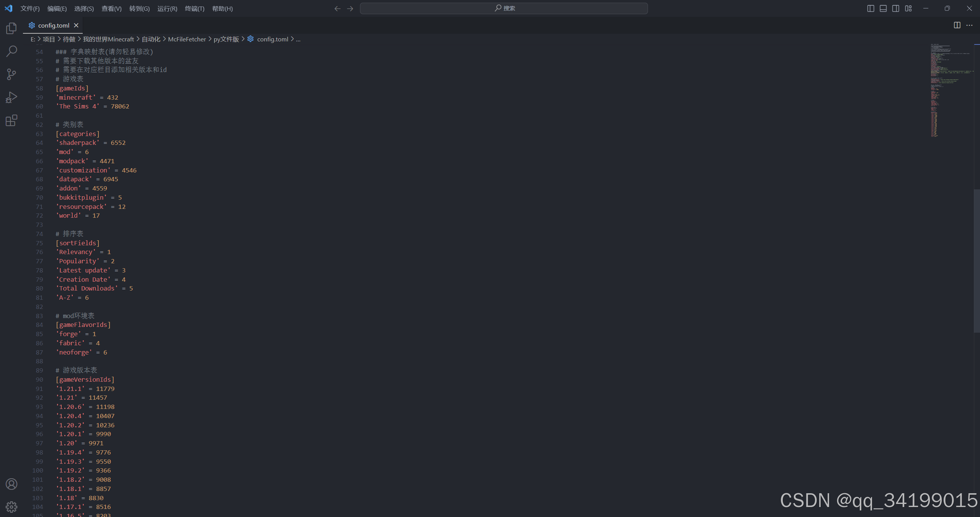Toggle the primary side bar visibility
Viewport: 980px width, 517px height.
870,8
